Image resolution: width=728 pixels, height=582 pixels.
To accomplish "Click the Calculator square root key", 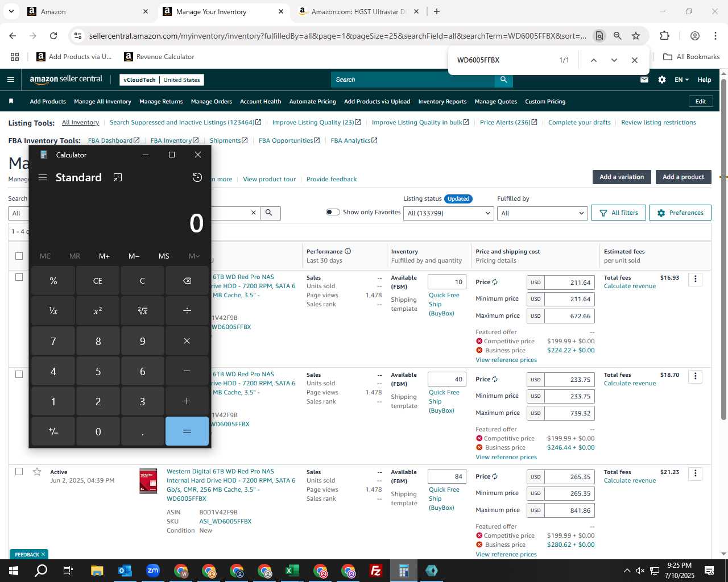I will (143, 311).
